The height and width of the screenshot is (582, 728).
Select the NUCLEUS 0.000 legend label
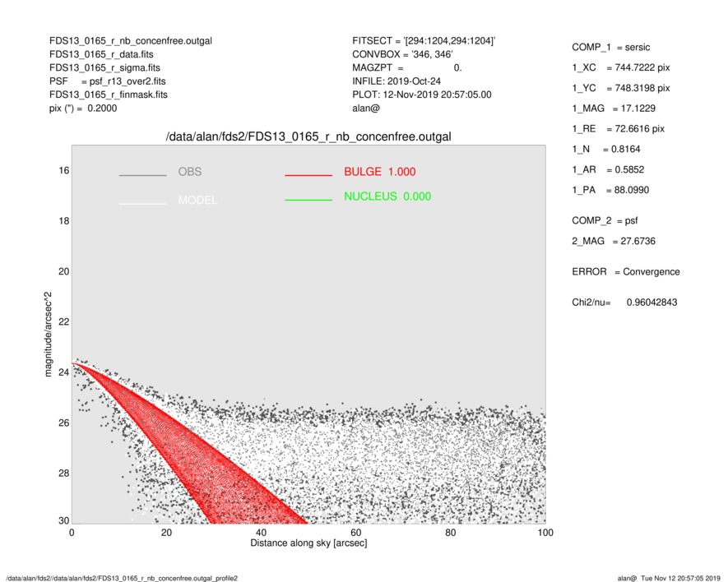tap(387, 196)
